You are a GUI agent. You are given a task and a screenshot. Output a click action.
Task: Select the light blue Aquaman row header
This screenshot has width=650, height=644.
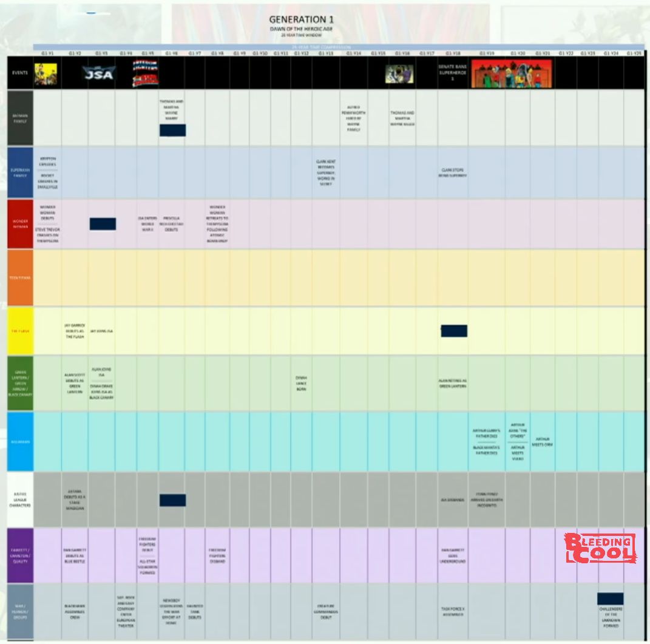click(x=19, y=442)
